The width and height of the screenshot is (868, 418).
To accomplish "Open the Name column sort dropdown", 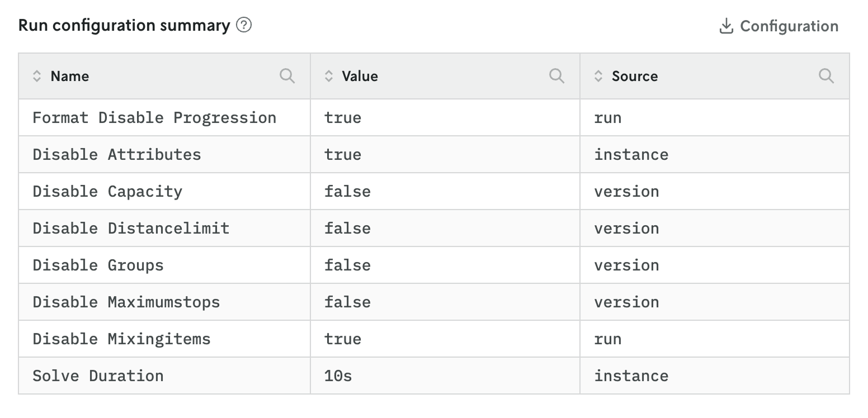I will tap(37, 76).
